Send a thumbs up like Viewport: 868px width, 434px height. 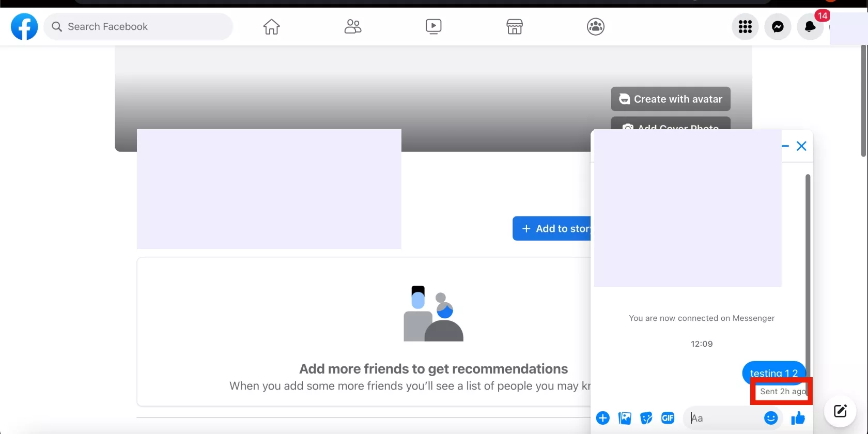(798, 418)
